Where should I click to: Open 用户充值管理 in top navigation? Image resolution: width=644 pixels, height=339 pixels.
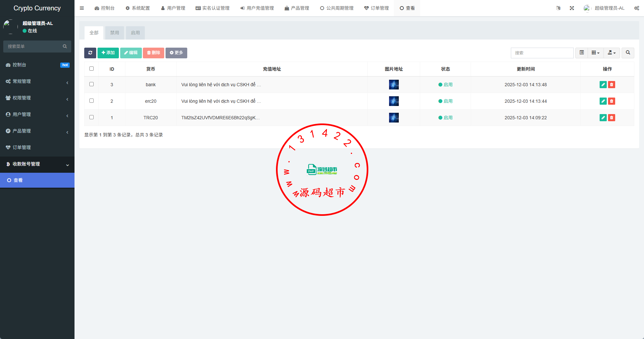tap(257, 8)
